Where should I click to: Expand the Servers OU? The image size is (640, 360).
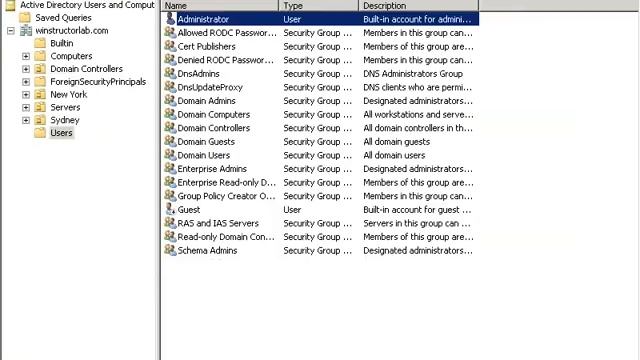click(26, 108)
